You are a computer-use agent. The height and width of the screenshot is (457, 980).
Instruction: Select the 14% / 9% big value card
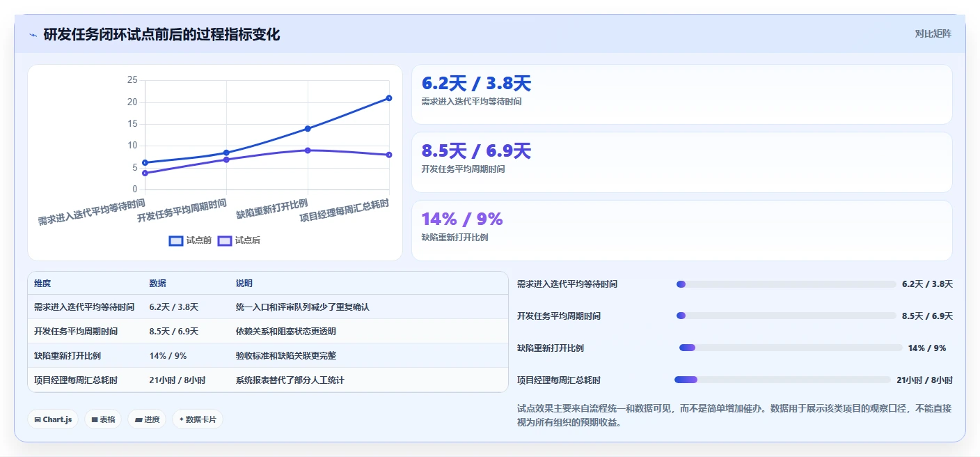point(681,231)
